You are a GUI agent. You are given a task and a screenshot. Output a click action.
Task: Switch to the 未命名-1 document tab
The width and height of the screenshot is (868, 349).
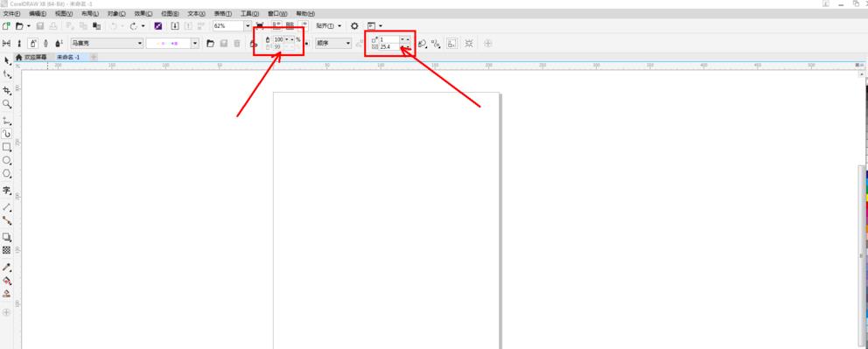(x=68, y=57)
